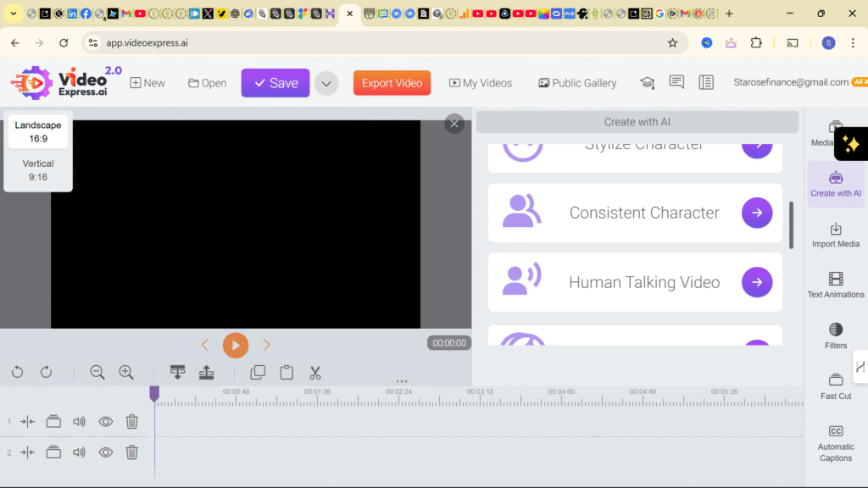Image resolution: width=868 pixels, height=488 pixels.
Task: Enable Automatic Captions
Action: click(x=835, y=441)
